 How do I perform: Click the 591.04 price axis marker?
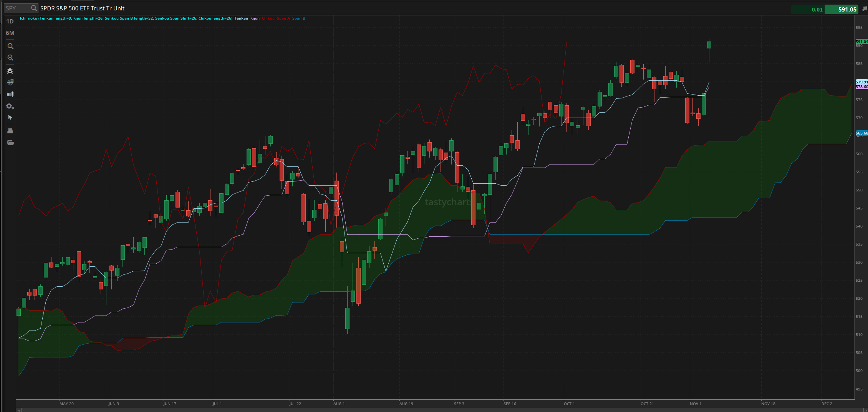coord(861,42)
